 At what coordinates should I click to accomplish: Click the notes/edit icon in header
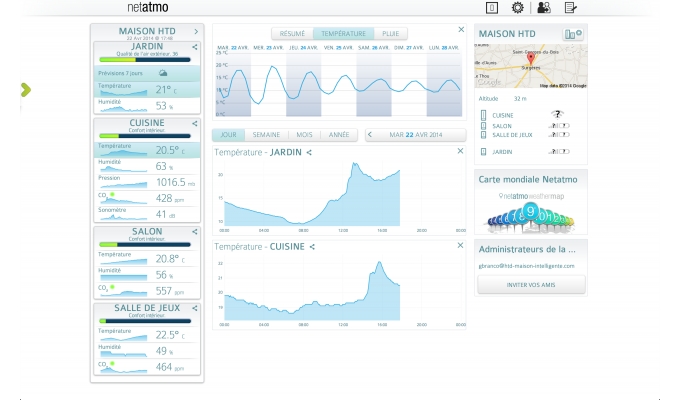pyautogui.click(x=570, y=7)
